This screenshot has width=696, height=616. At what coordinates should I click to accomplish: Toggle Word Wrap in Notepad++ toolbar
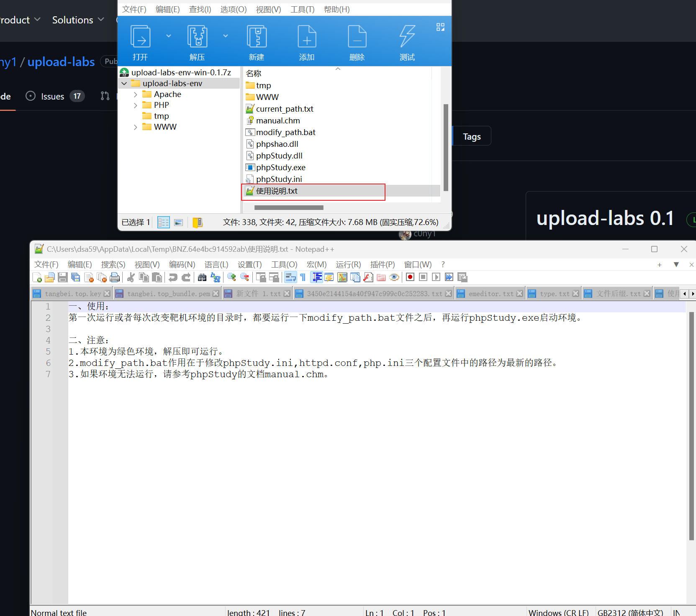tap(290, 277)
